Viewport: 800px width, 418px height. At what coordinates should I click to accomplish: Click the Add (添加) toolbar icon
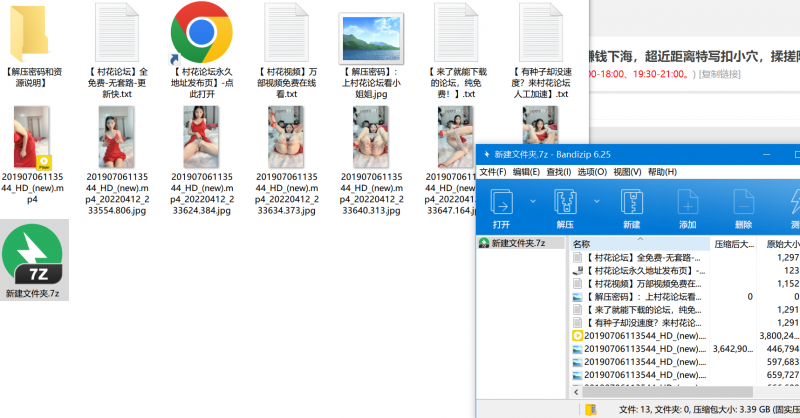click(687, 202)
